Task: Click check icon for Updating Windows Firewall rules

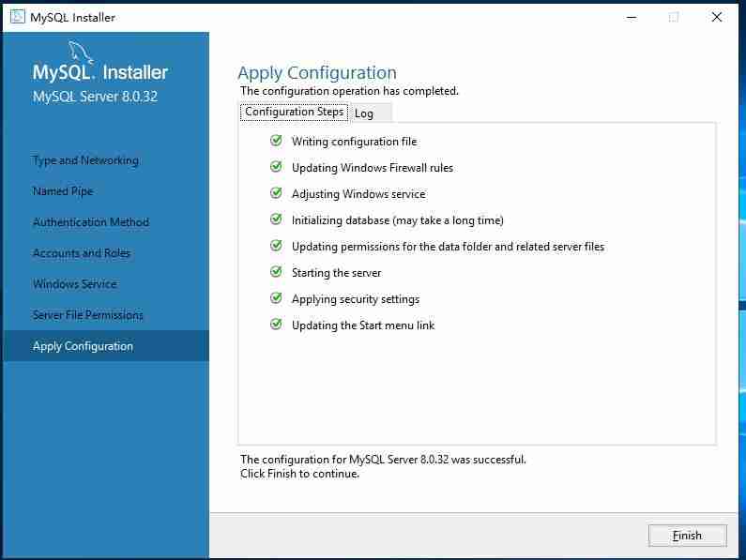Action: point(276,167)
